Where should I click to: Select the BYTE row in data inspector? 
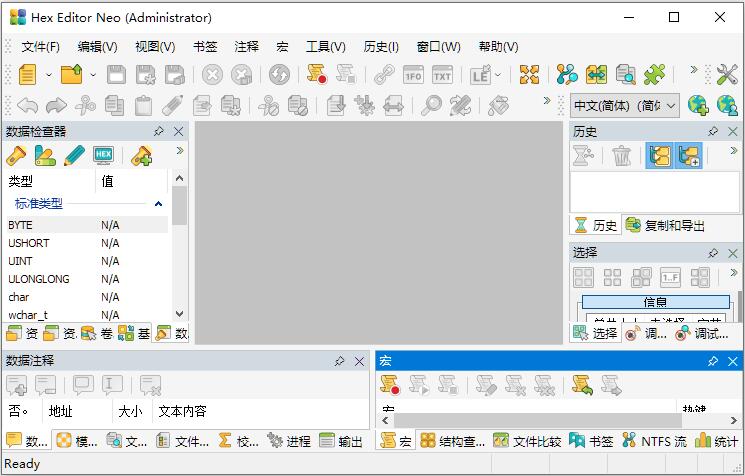click(87, 225)
